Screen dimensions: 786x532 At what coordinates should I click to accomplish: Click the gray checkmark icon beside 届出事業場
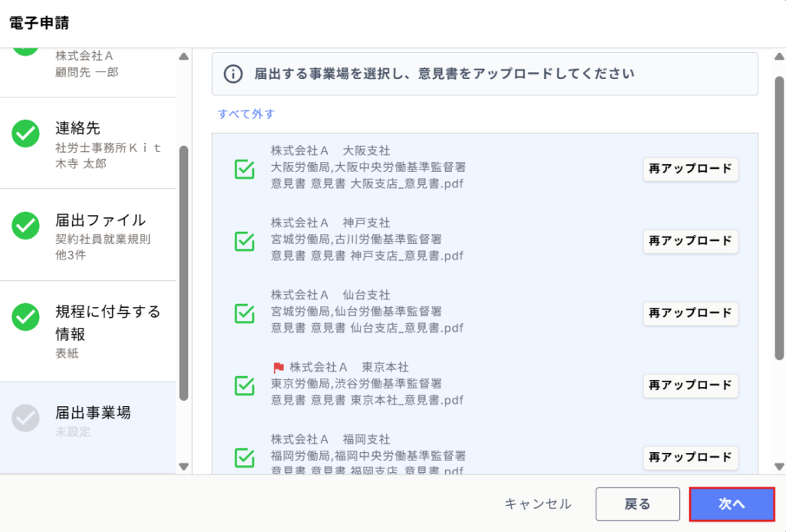pos(25,418)
